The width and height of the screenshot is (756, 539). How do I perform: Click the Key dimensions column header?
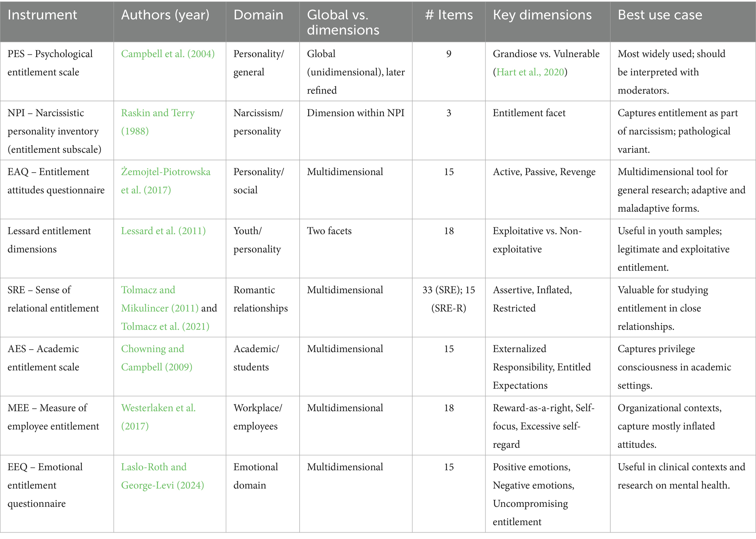pyautogui.click(x=542, y=15)
